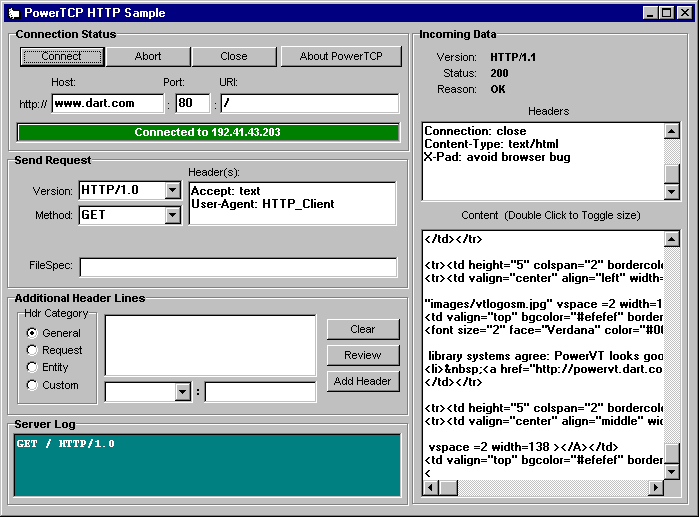699x517 pixels.
Task: Click the HTTP/1.1 version value
Action: (513, 57)
